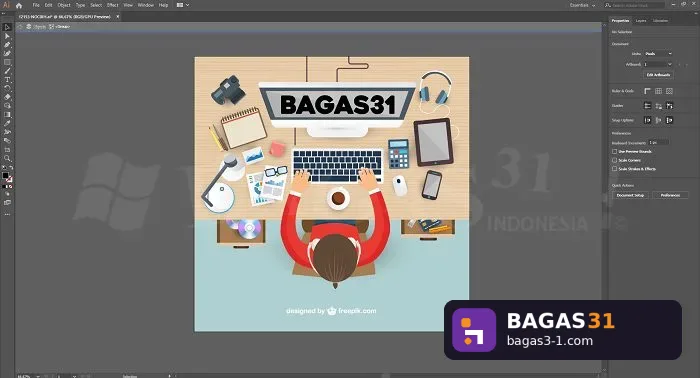This screenshot has width=700, height=378.
Task: Show rulers in Ruler & Grids
Action: coord(647,91)
